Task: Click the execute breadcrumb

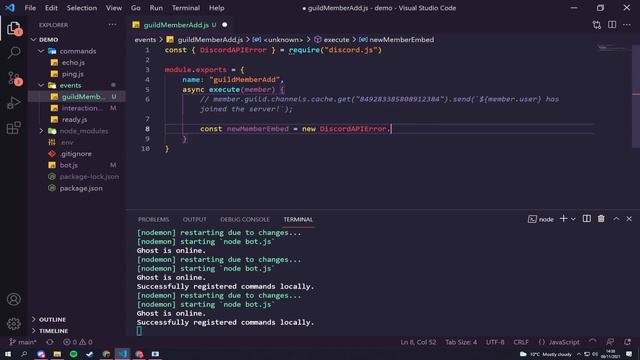Action: point(331,40)
